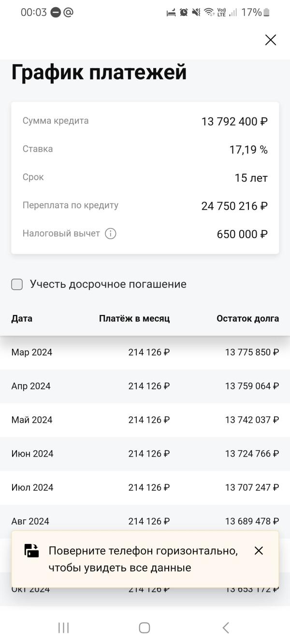This screenshot has height=644, width=290.
Task: Tap the Учесть досрочное погашение label text
Action: [108, 285]
